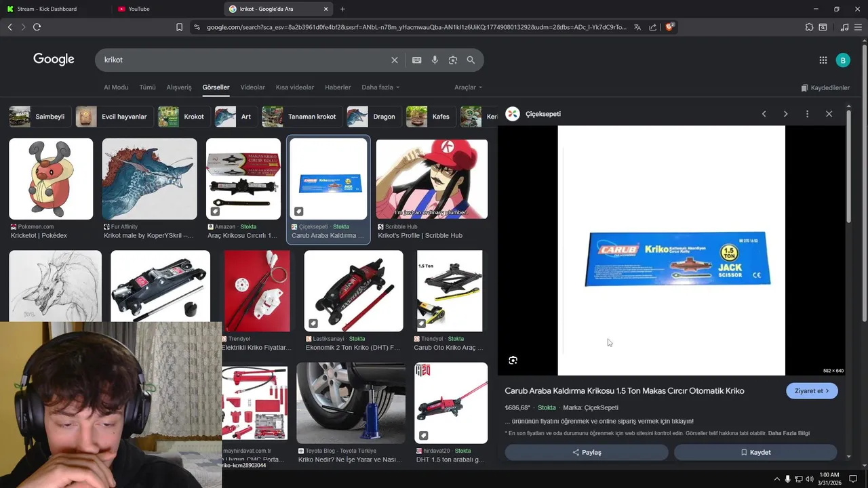This screenshot has height=488, width=868.
Task: Start voice search with microphone
Action: point(435,60)
